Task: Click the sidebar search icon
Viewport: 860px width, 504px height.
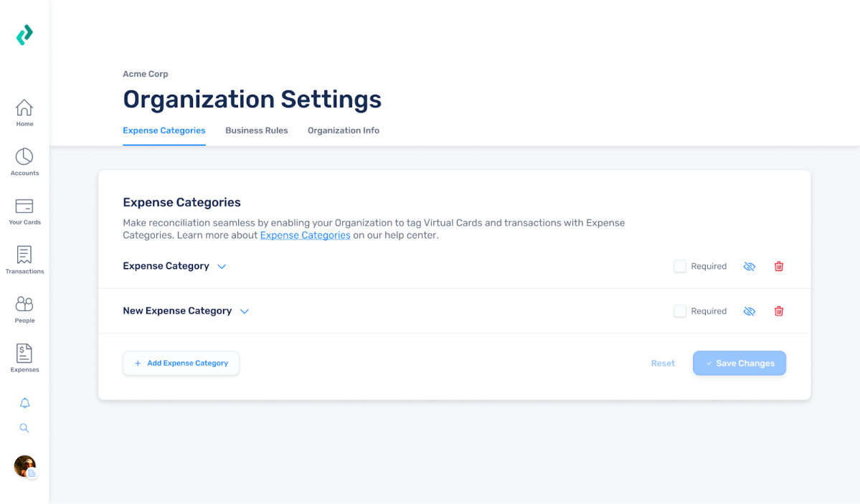Action: (x=24, y=428)
